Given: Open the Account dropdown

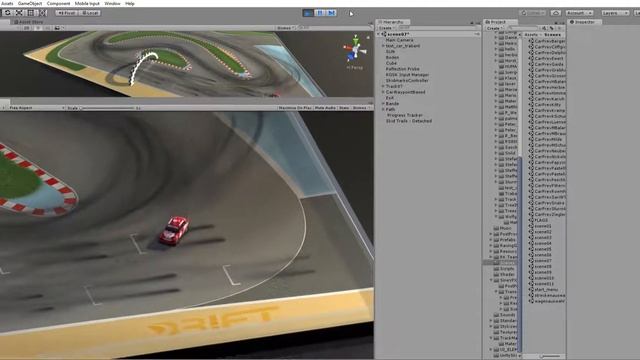Looking at the screenshot, I should pyautogui.click(x=579, y=13).
